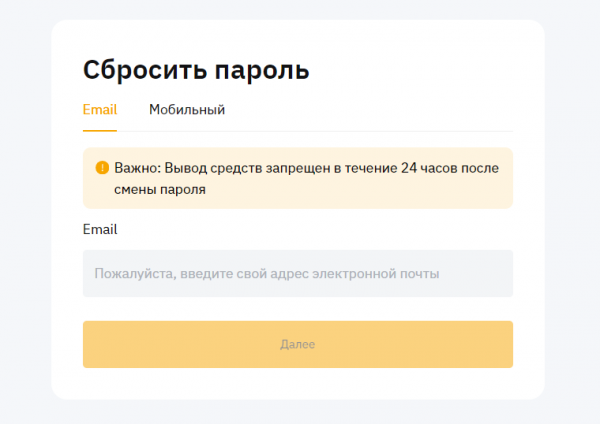Click the orange warning exclamation icon
600x424 pixels.
point(102,168)
